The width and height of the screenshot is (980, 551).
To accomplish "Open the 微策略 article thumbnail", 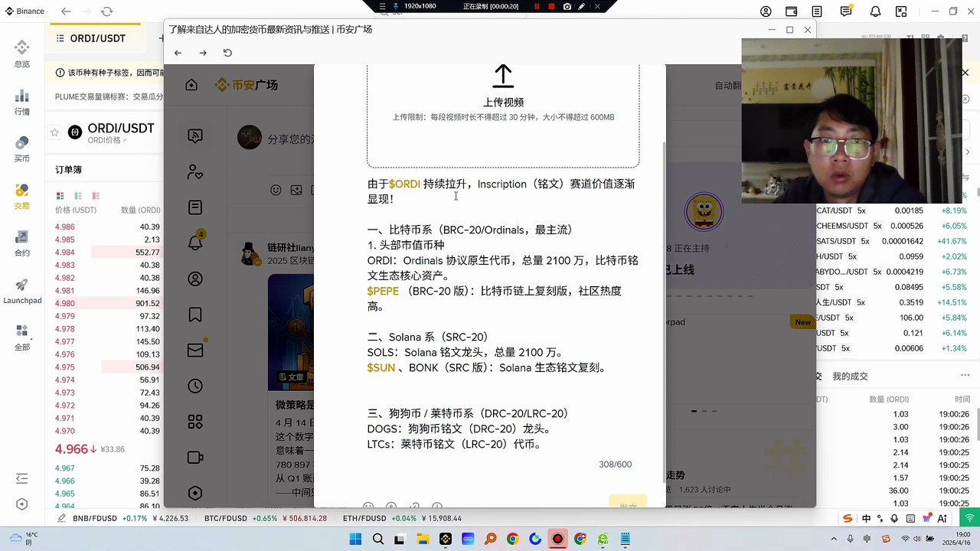I will click(291, 331).
